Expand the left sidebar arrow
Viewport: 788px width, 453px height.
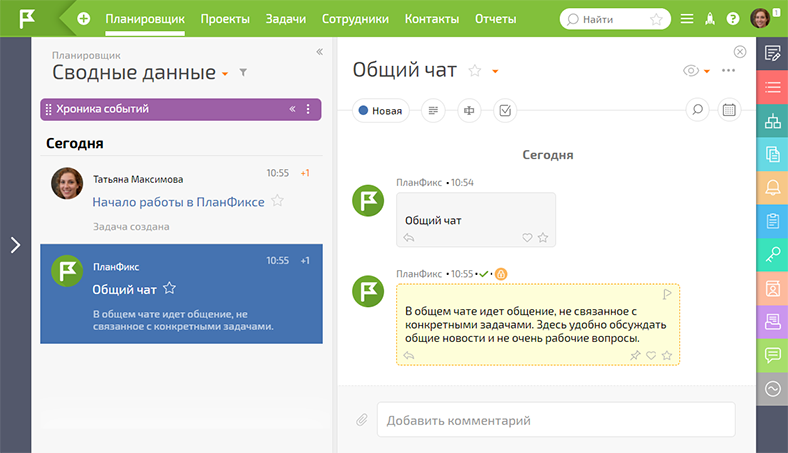16,245
